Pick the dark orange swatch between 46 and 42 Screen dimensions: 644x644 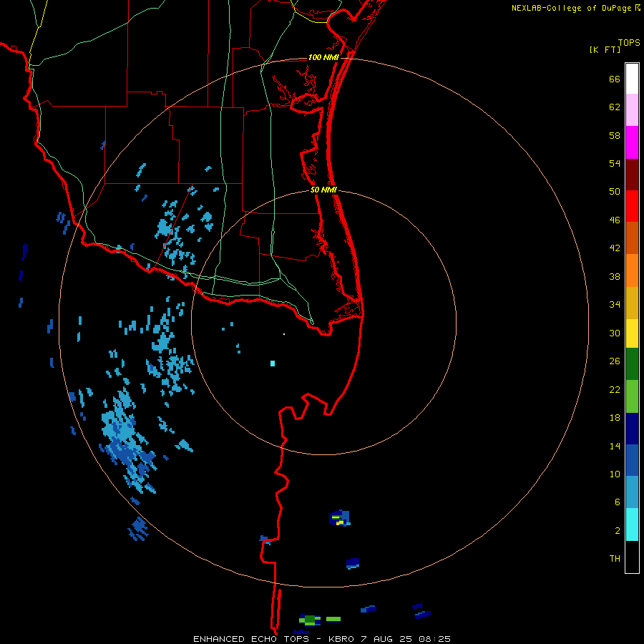point(632,238)
